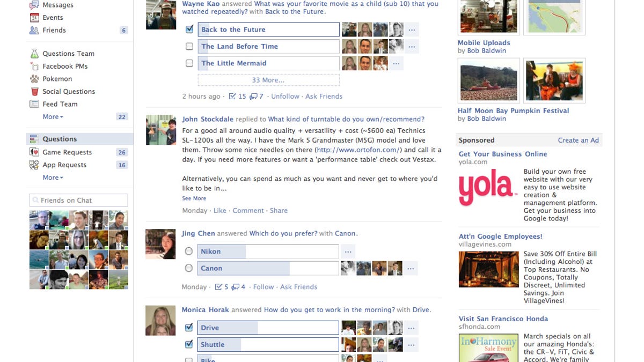
Task: Open the Messages icon in sidebar
Action: tap(34, 5)
